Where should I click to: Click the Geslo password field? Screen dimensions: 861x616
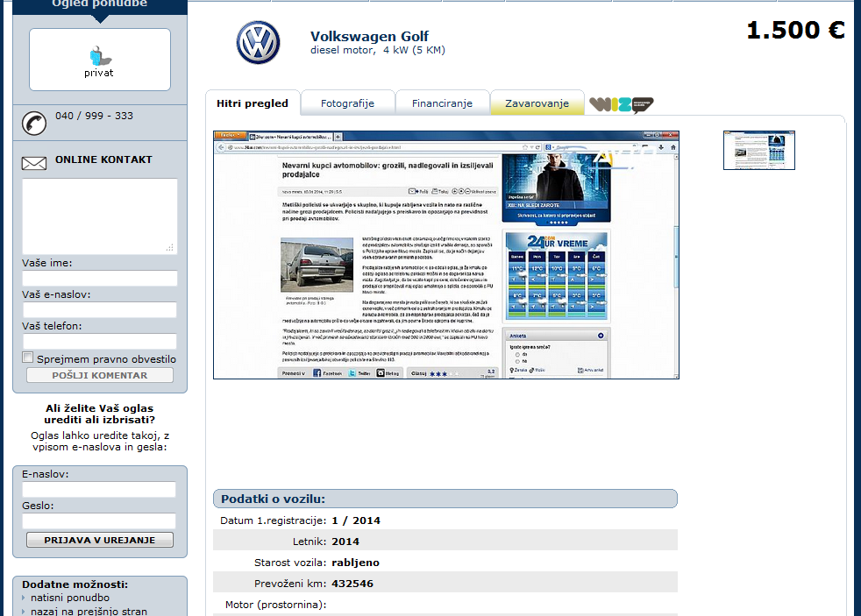coord(99,520)
